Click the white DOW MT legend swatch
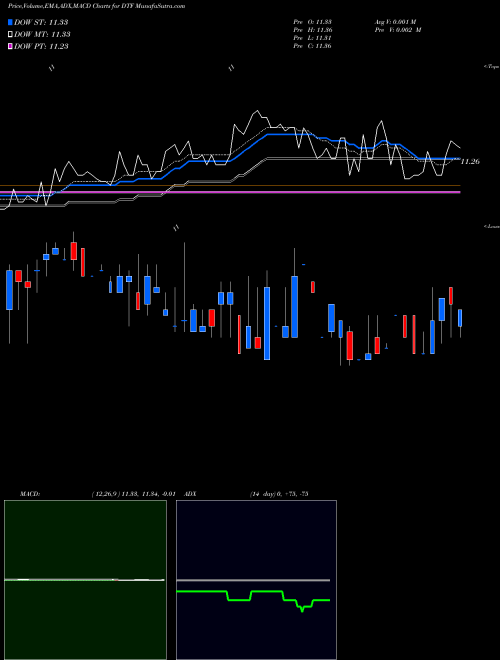This screenshot has width=500, height=660. coord(11,35)
